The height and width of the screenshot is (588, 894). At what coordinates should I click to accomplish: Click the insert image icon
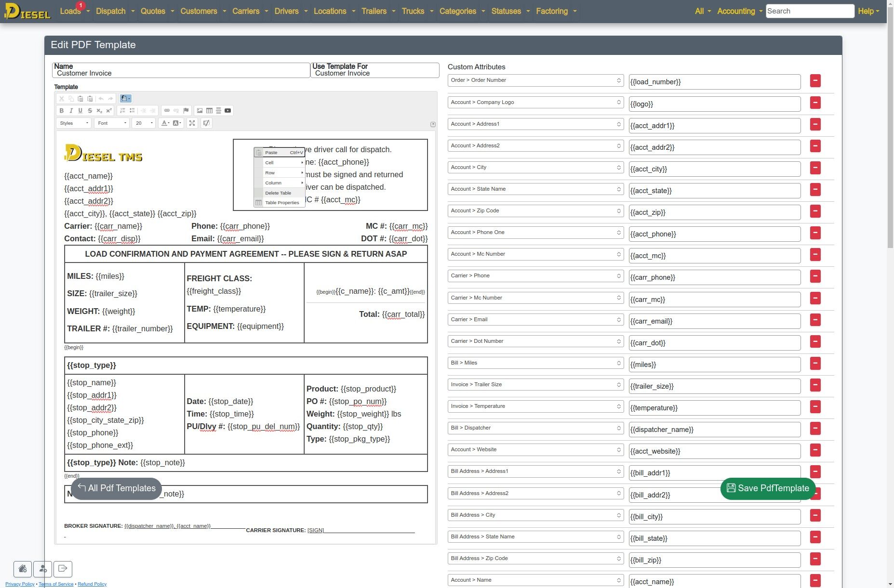pyautogui.click(x=200, y=111)
